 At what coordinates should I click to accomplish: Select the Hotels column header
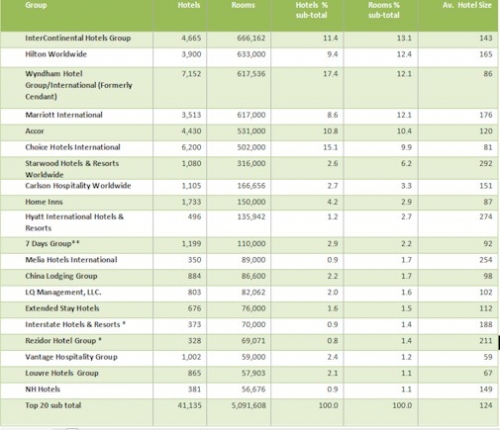[x=189, y=5]
